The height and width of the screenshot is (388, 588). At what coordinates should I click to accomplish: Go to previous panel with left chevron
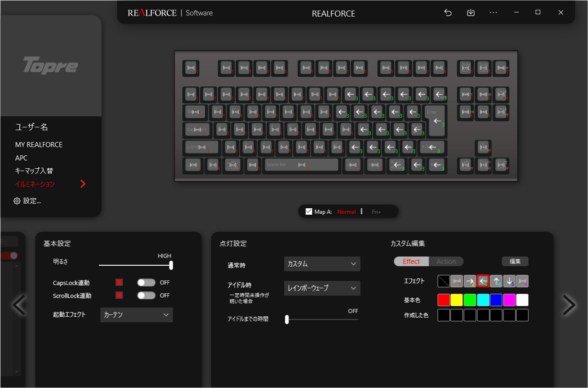[x=19, y=304]
